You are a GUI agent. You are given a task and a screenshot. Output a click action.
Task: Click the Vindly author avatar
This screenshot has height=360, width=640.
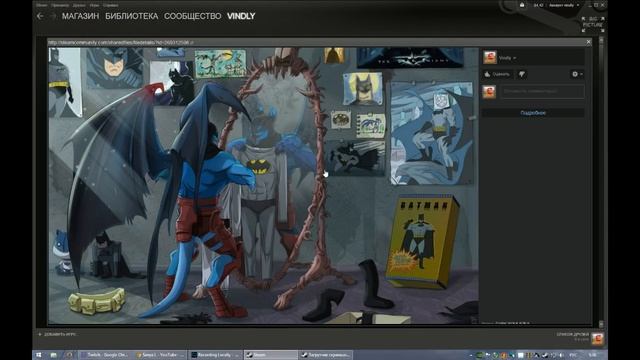click(490, 58)
